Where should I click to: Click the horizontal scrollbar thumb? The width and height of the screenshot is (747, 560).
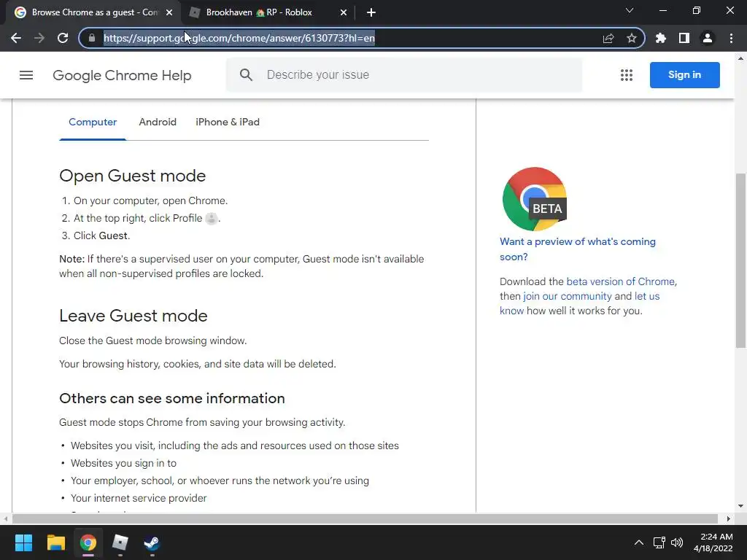click(x=365, y=518)
